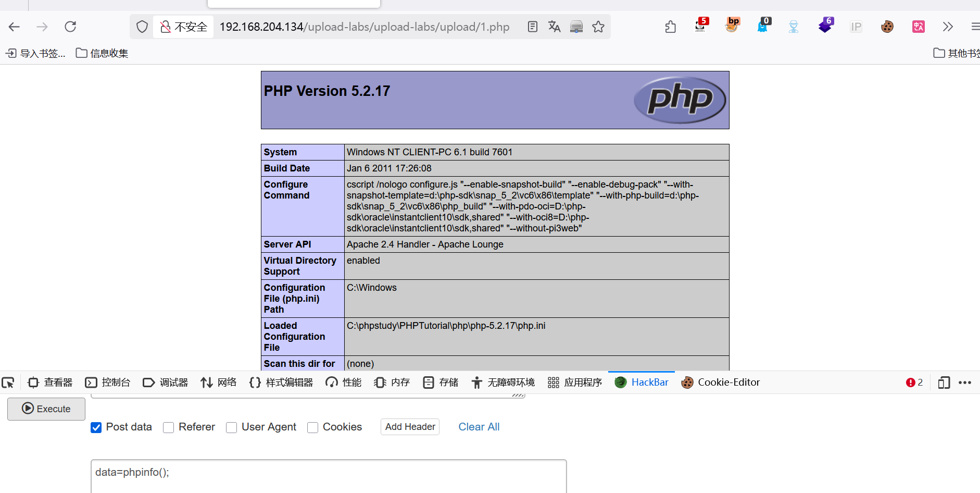Viewport: 980px width, 493px height.
Task: Switch to the 样式编辑器 style editor tab
Action: click(x=281, y=383)
